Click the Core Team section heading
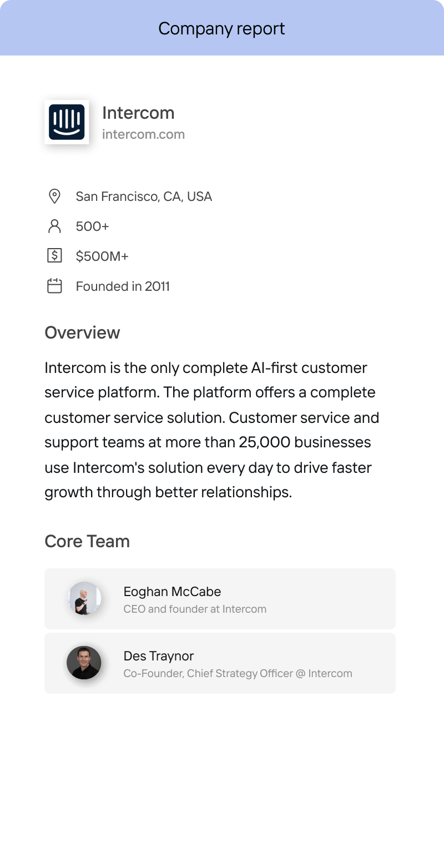This screenshot has height=868, width=444. 87,541
